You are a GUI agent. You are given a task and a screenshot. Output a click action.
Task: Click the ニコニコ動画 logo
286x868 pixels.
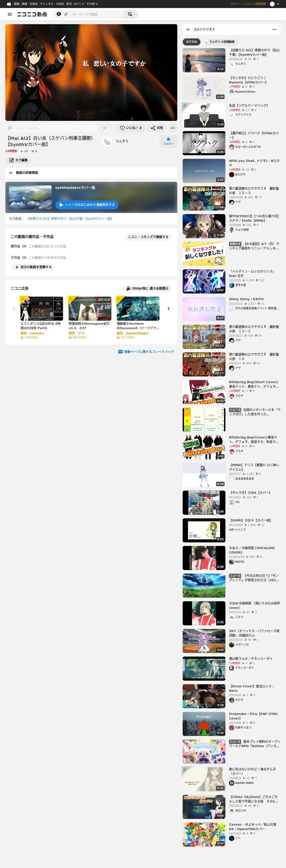tap(32, 14)
